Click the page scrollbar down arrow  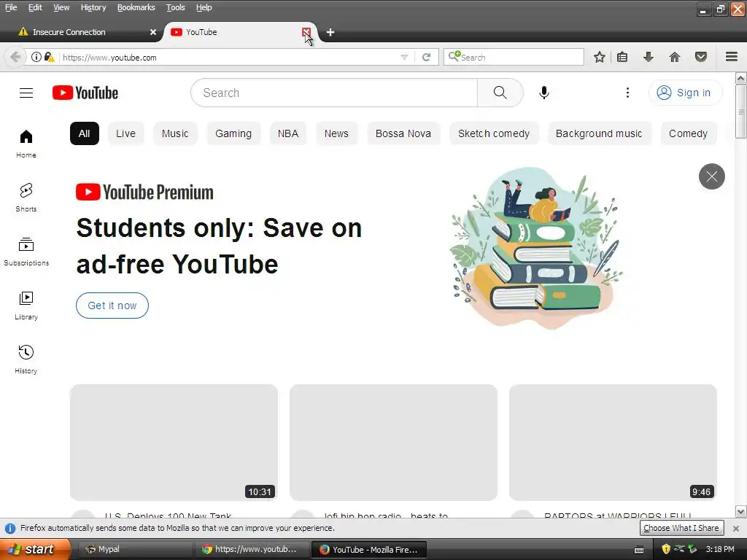pos(740,511)
